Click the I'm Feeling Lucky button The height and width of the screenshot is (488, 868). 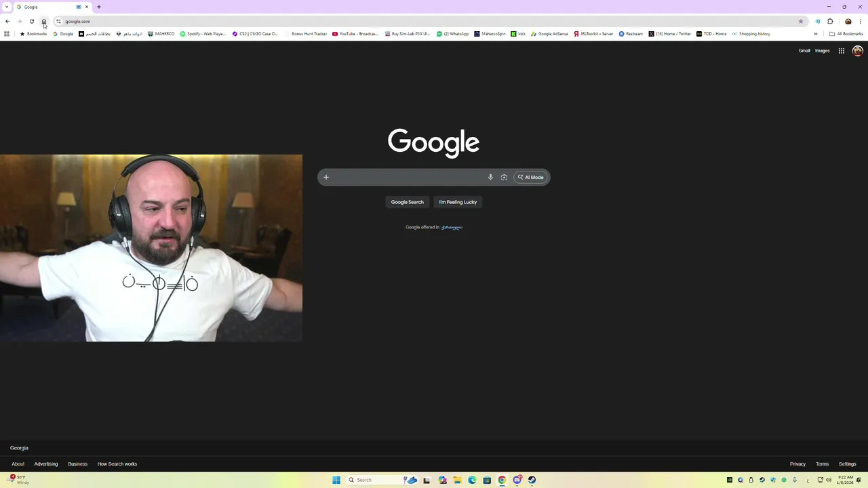pos(458,202)
